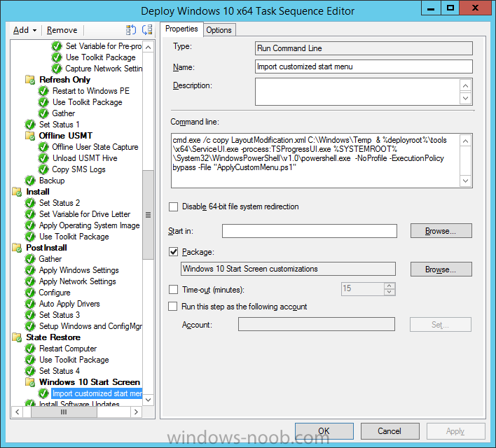Click up arrow of Description scrollbar
This screenshot has height=448, width=496.
coord(465,85)
